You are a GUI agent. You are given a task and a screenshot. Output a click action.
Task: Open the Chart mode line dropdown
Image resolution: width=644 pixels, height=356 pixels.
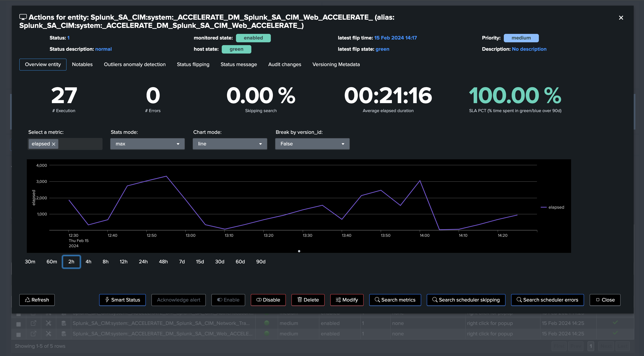[x=230, y=144]
